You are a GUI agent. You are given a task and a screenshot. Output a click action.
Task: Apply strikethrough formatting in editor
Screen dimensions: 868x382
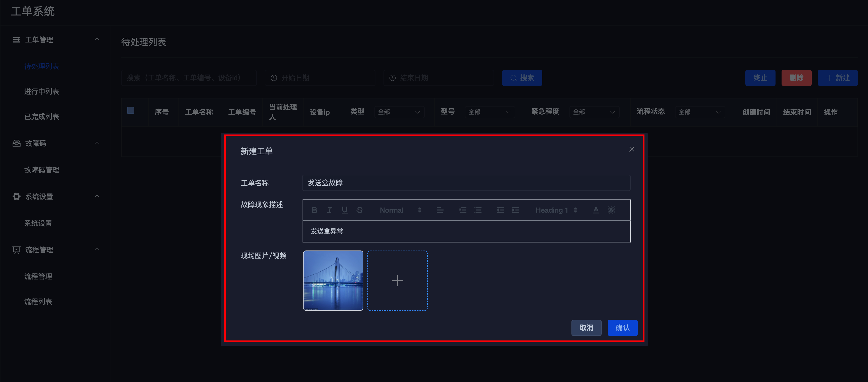(x=360, y=210)
